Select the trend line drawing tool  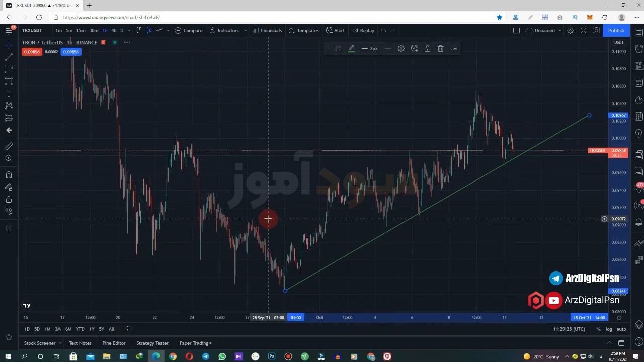coord(9,57)
